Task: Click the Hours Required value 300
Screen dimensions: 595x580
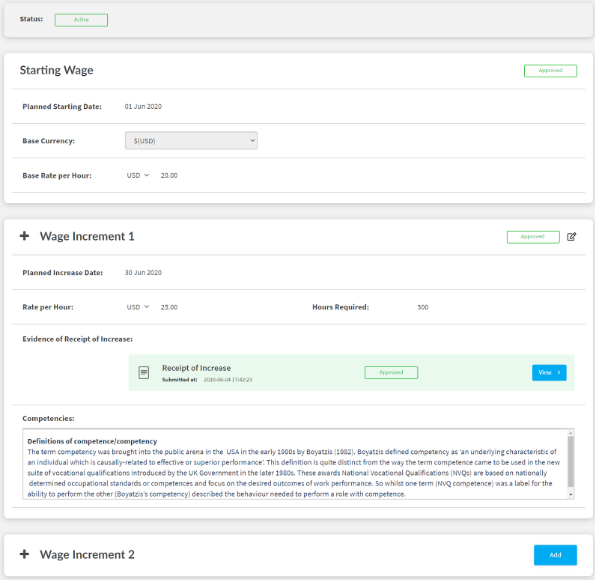Action: pyautogui.click(x=423, y=307)
